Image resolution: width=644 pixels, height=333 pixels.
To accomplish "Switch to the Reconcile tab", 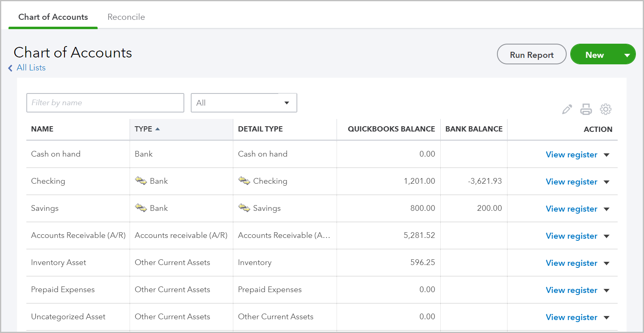I will (126, 17).
